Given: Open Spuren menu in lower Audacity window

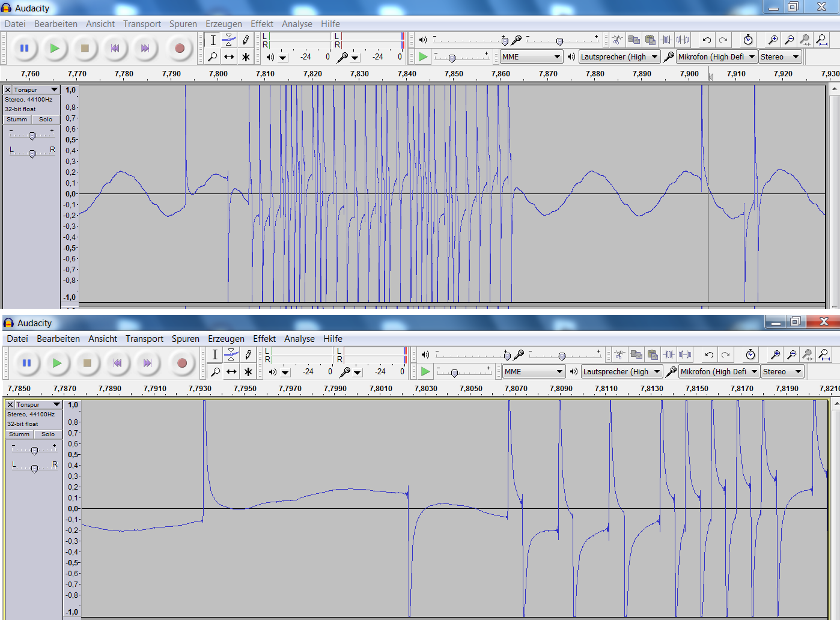Looking at the screenshot, I should click(x=186, y=339).
